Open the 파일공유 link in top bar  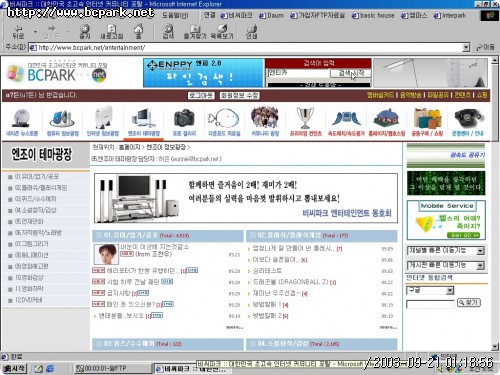pyautogui.click(x=438, y=95)
